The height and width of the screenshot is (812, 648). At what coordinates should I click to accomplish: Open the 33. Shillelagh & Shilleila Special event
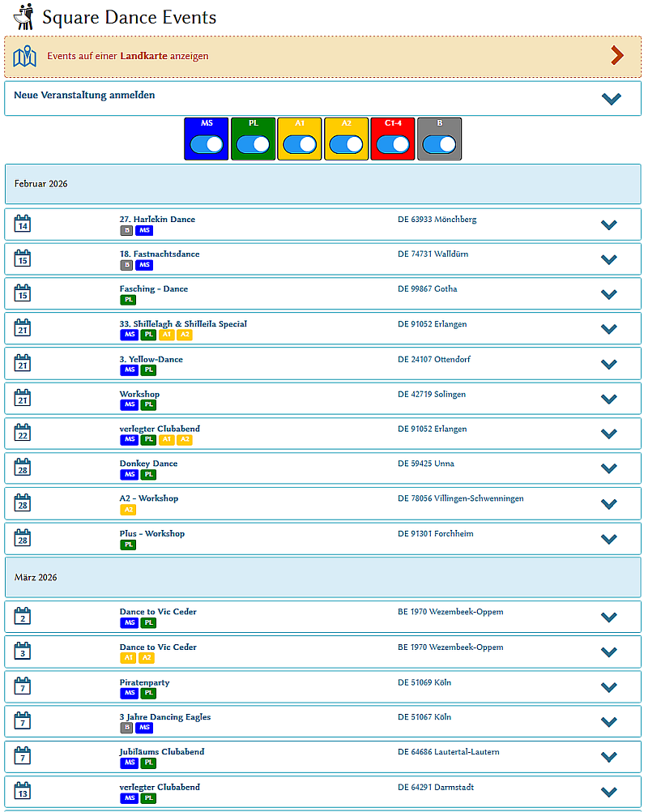(x=183, y=324)
